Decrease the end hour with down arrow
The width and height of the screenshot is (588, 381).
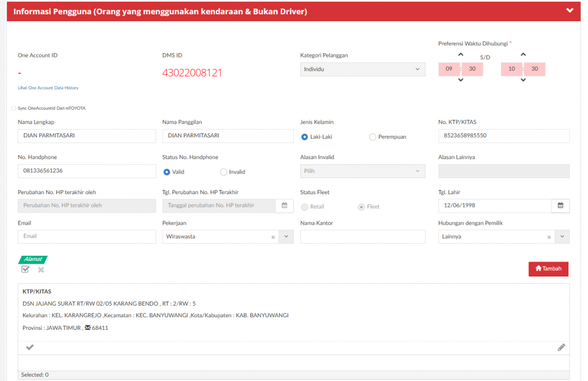click(523, 80)
